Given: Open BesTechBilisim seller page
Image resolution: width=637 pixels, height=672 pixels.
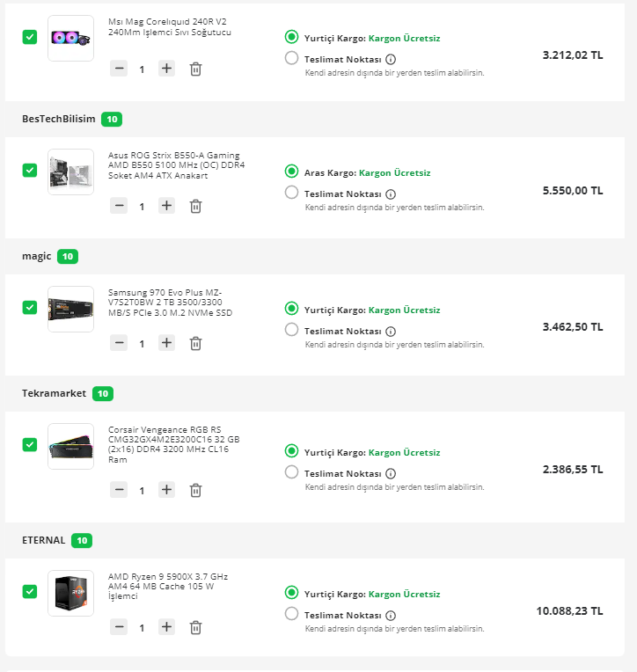Looking at the screenshot, I should point(58,119).
